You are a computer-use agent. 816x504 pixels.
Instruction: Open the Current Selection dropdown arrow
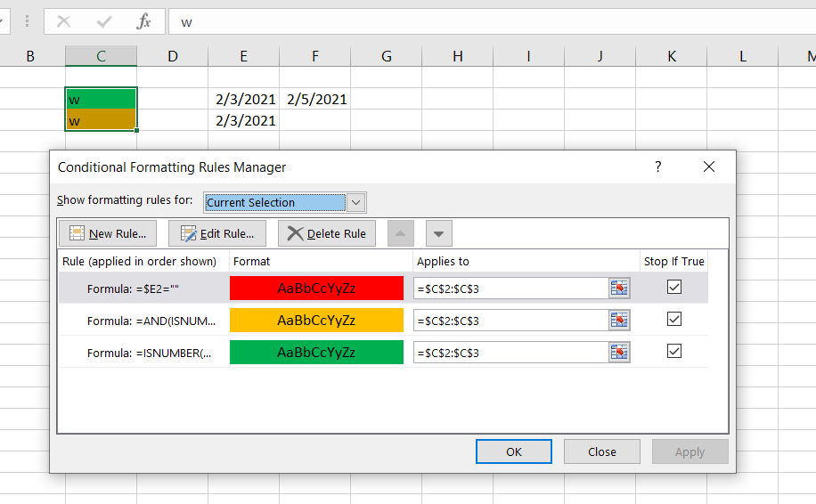coord(356,202)
